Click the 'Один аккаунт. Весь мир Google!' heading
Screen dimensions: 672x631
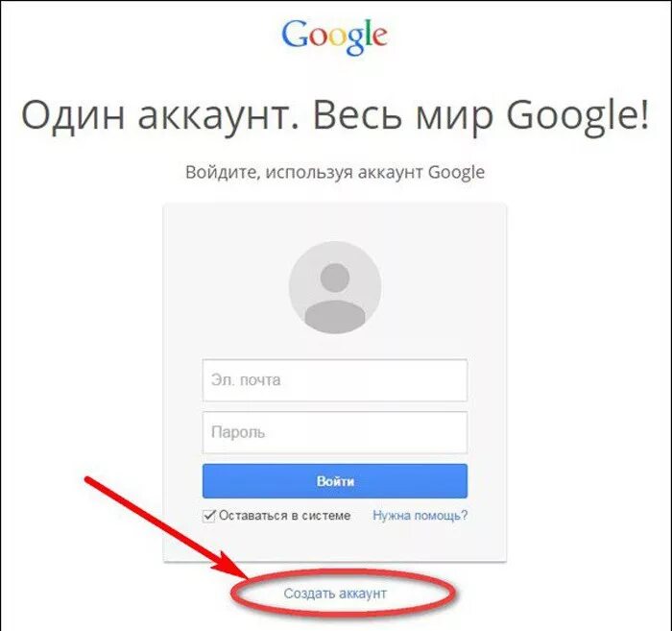point(335,116)
